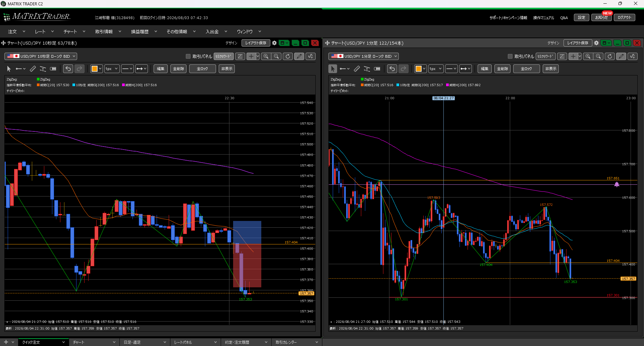Click the alert bell at 157.651
The width and height of the screenshot is (644, 346).
616,184
